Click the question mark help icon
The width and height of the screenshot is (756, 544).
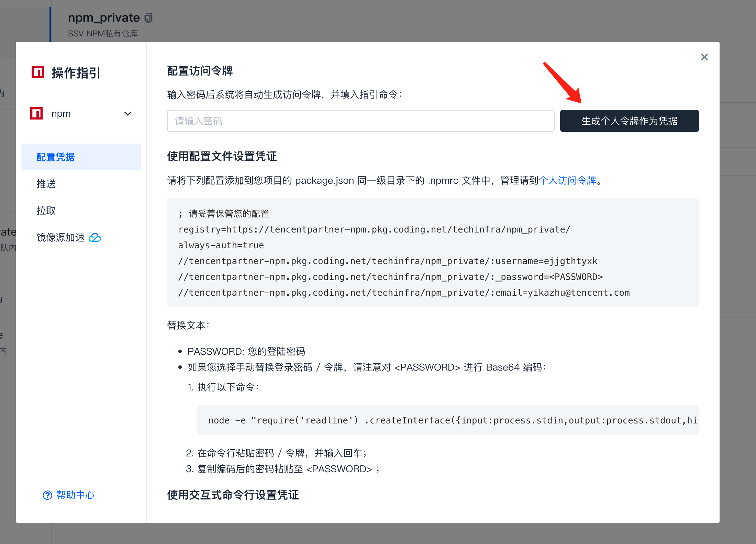pyautogui.click(x=47, y=495)
